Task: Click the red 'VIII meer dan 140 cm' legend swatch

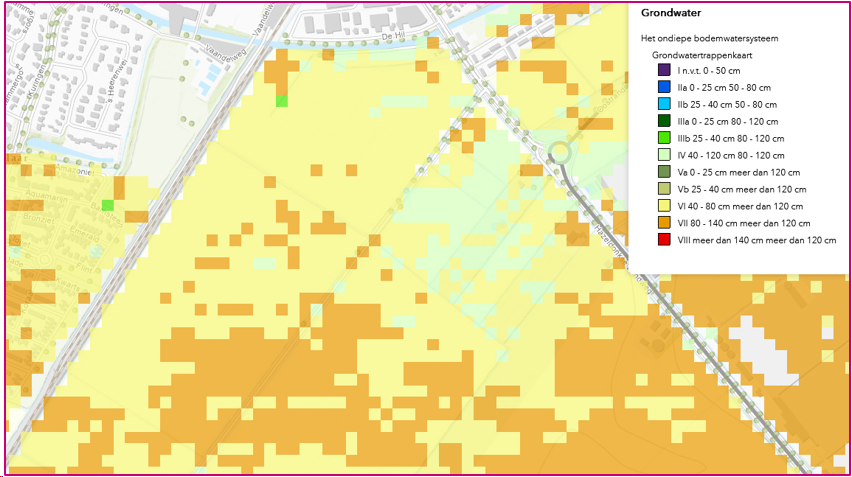Action: pos(664,240)
